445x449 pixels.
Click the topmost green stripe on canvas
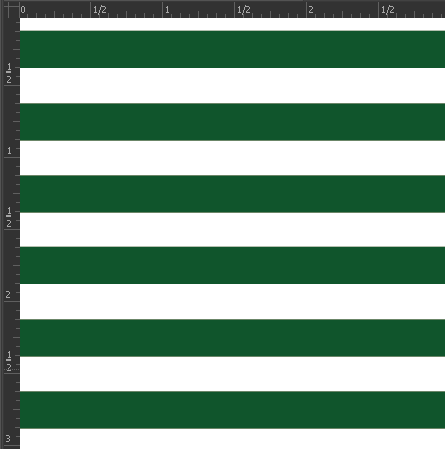pyautogui.click(x=232, y=49)
